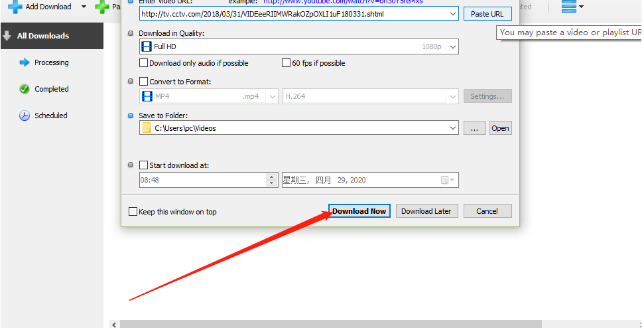Screen dimensions: 644x328
Task: Expand the video URL history dropdown
Action: pyautogui.click(x=452, y=14)
